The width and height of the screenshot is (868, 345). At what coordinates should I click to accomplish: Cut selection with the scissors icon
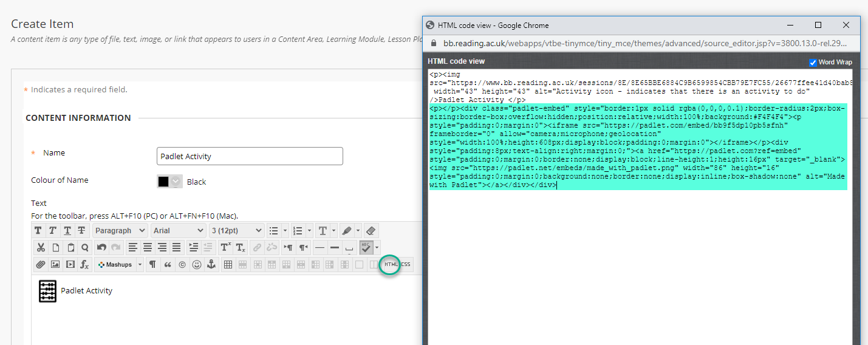coord(41,247)
